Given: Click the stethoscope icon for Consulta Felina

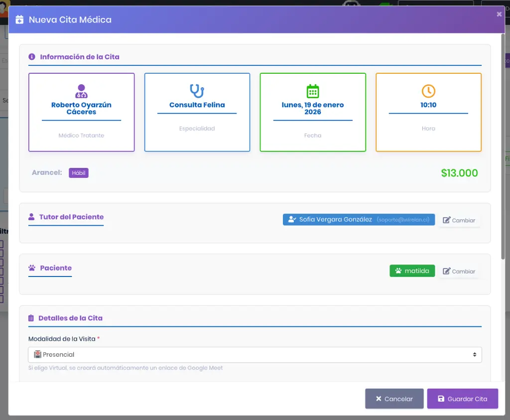Looking at the screenshot, I should point(197,91).
